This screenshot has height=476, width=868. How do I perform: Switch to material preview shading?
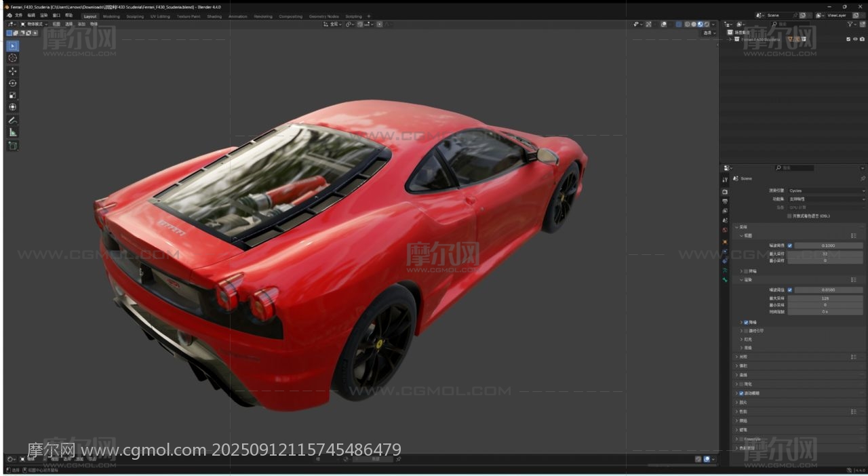click(x=700, y=24)
